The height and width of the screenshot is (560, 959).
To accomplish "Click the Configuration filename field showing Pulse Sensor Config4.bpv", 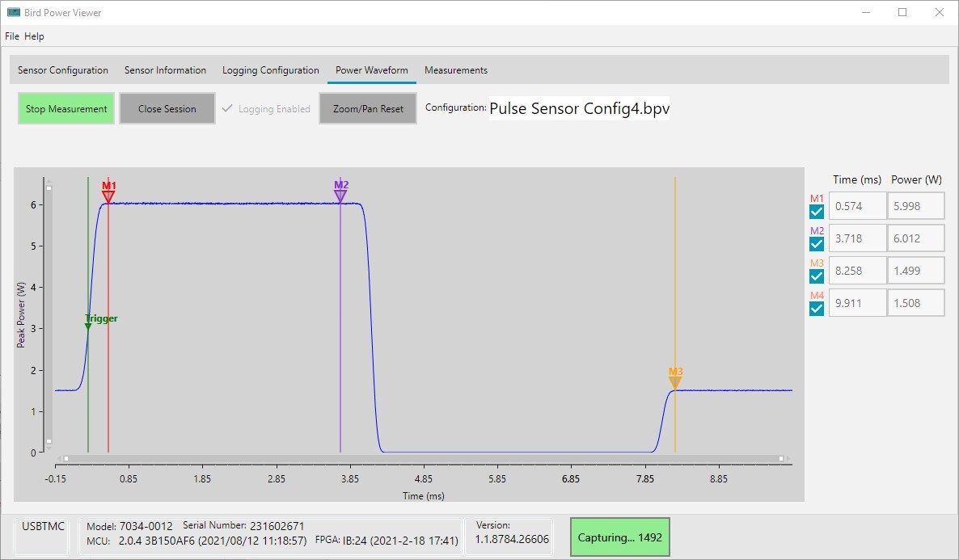I will pos(579,107).
